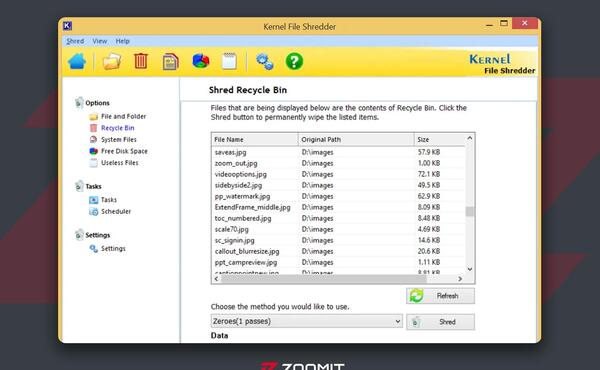Open Free Disk Space option in sidebar
Image resolution: width=600 pixels, height=370 pixels.
(x=124, y=151)
